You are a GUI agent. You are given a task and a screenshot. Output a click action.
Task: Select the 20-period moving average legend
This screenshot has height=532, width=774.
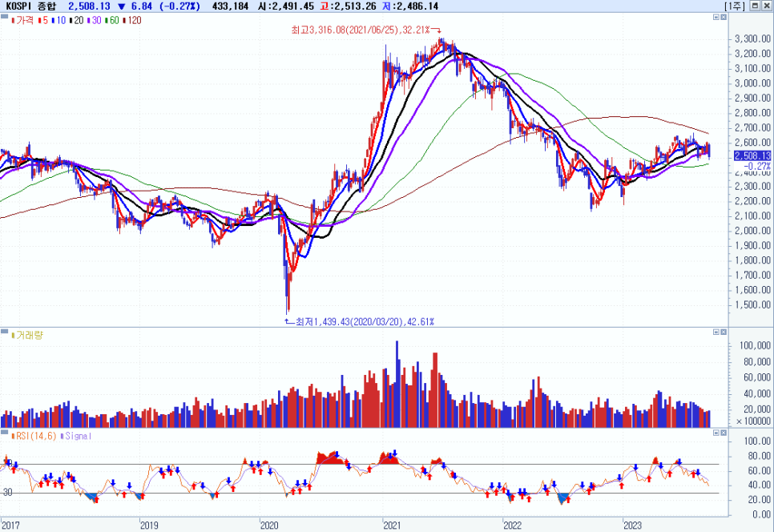(x=76, y=20)
